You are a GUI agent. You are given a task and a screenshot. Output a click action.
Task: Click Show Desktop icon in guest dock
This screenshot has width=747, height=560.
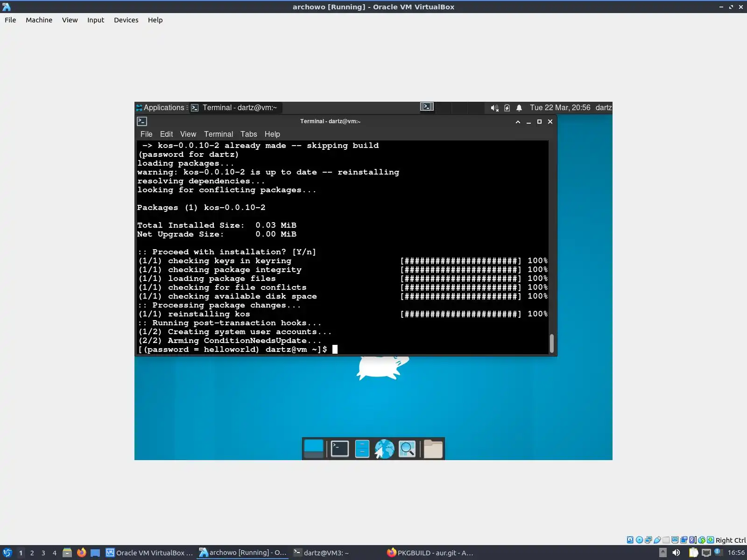pyautogui.click(x=314, y=449)
